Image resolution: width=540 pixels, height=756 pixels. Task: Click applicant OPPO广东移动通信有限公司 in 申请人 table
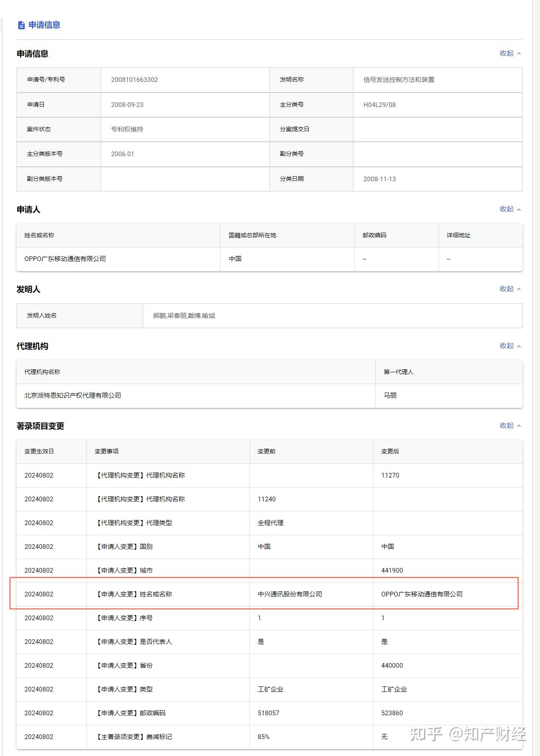coord(65,259)
